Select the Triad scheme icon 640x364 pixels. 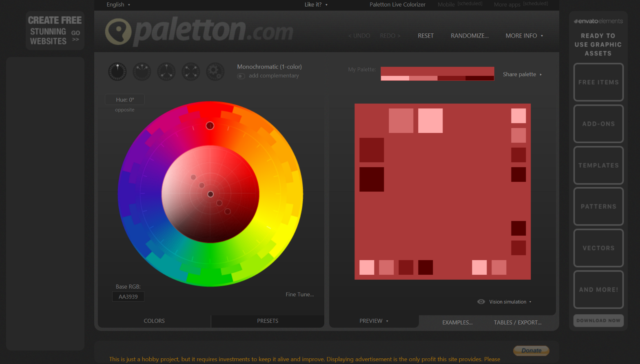click(166, 72)
